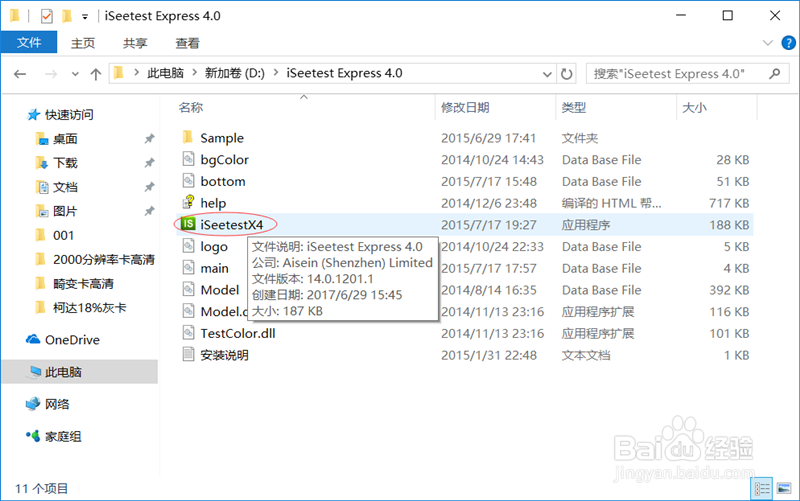The image size is (800, 501).
Task: Switch to large thumbnails view icon
Action: click(783, 489)
